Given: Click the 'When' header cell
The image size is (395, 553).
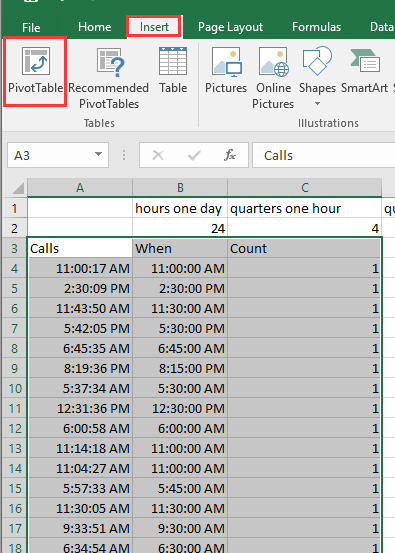Looking at the screenshot, I should [180, 248].
